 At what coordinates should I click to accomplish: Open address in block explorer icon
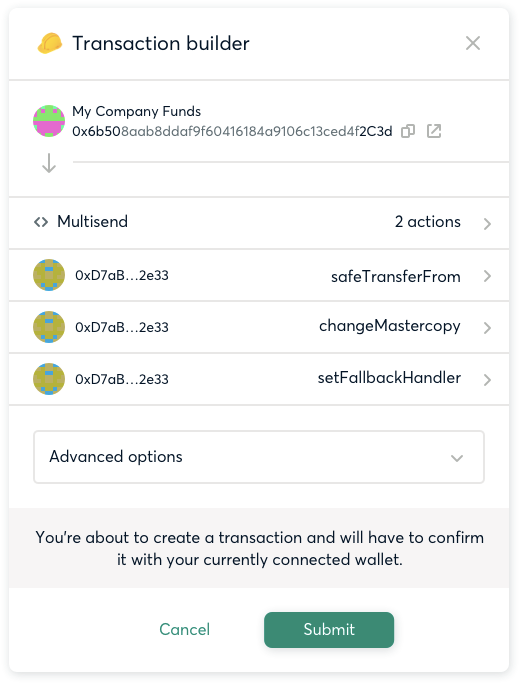pos(434,131)
